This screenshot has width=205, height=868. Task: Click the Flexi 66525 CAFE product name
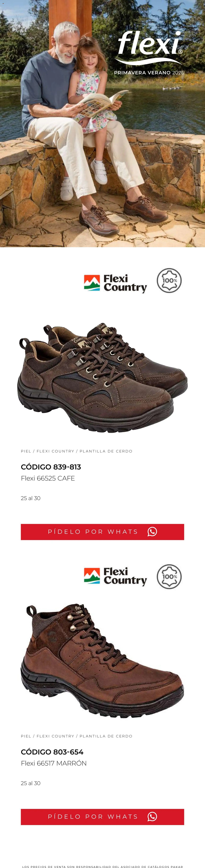point(48,478)
